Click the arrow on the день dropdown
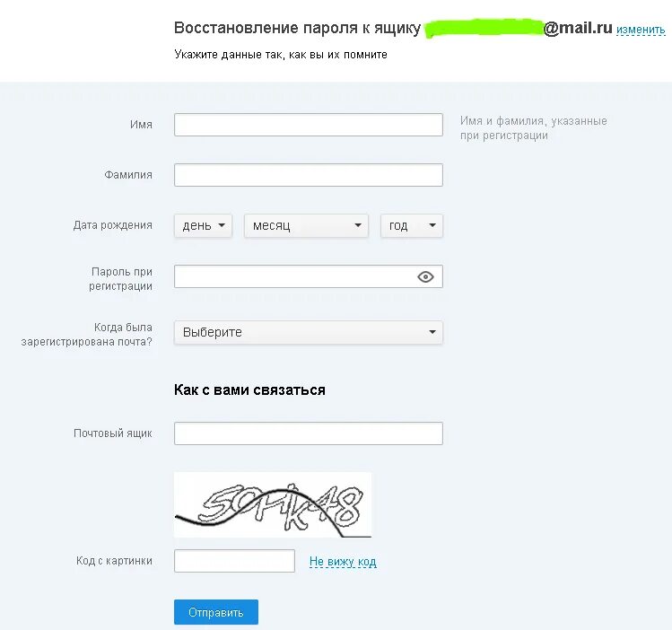Image resolution: width=672 pixels, height=630 pixels. click(x=222, y=225)
